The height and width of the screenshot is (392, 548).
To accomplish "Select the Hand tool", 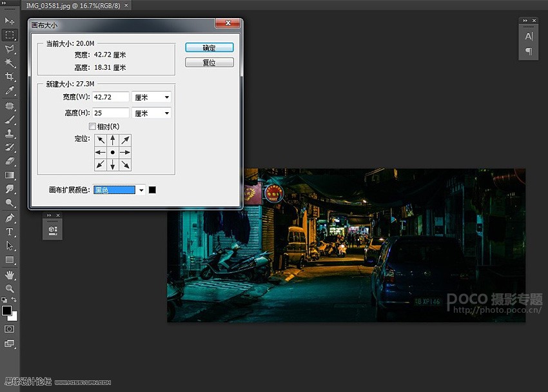I will pyautogui.click(x=10, y=275).
